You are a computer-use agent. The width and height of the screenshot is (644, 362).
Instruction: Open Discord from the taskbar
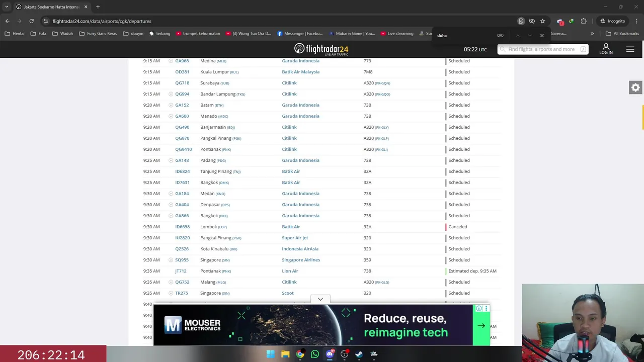(330, 354)
